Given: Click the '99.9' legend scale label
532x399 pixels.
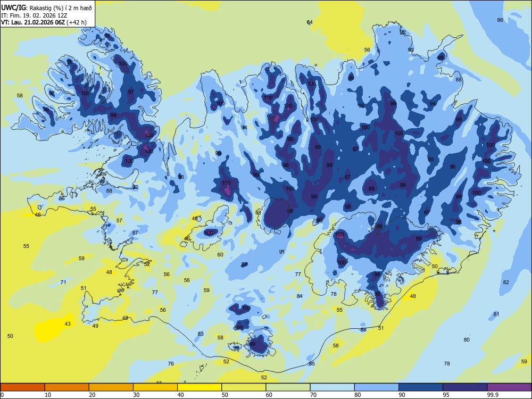Looking at the screenshot, I should tap(493, 395).
